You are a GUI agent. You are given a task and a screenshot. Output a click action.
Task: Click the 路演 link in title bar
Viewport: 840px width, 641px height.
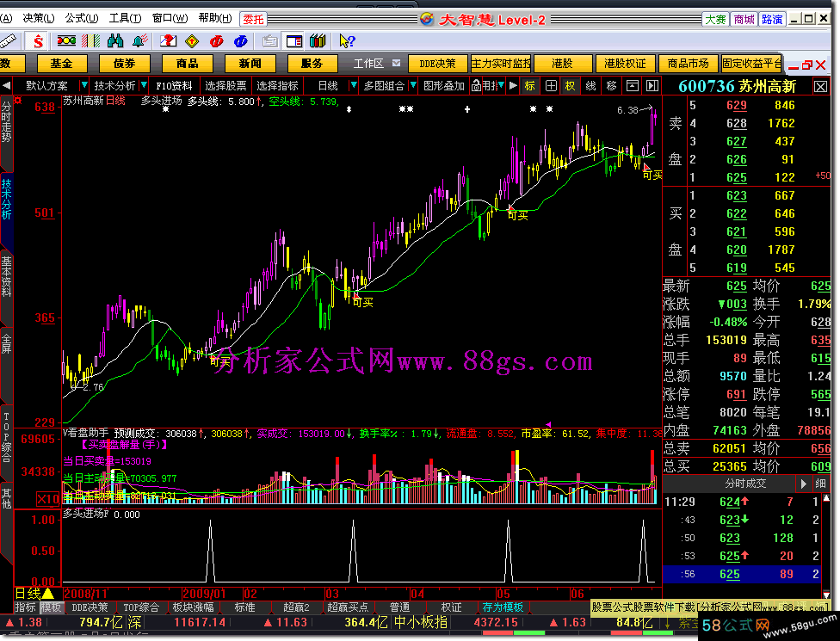(x=772, y=19)
